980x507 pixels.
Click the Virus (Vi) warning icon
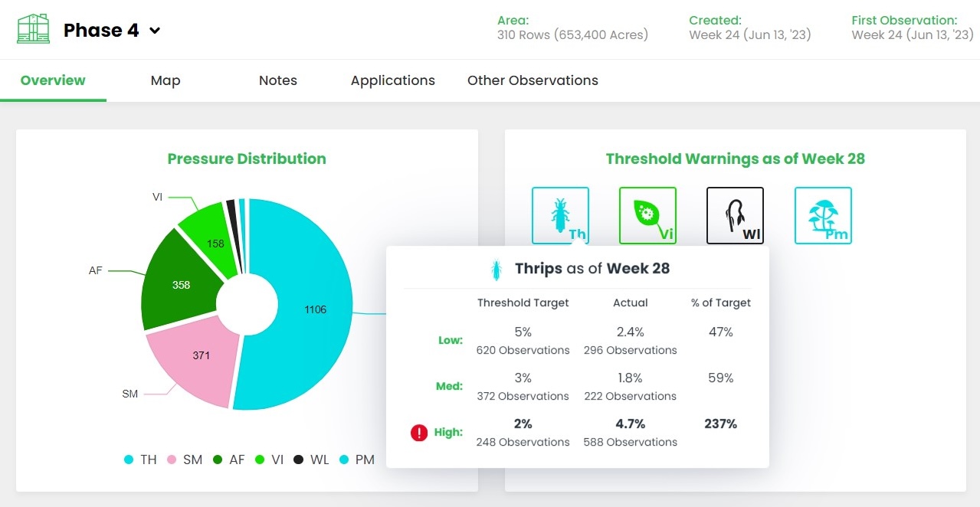click(647, 215)
